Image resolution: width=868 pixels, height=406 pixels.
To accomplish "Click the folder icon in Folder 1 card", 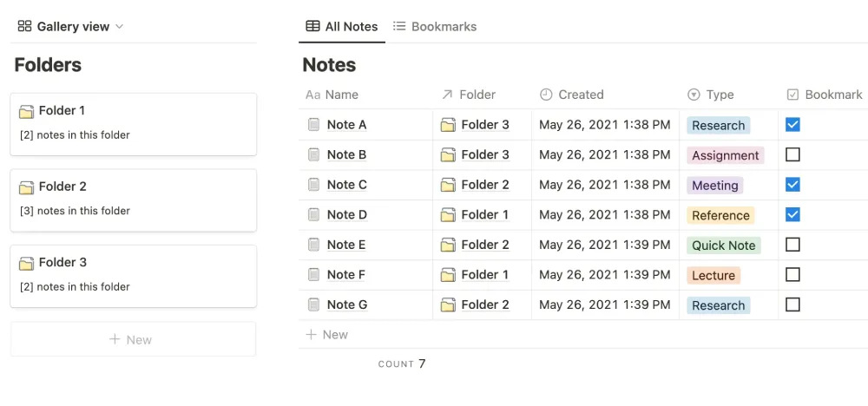I will [x=26, y=111].
